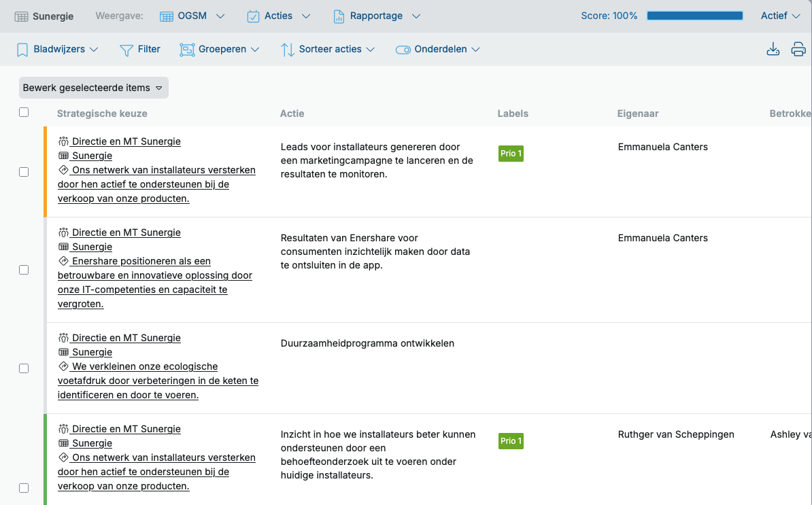Open the Rapportage menu
The height and width of the screenshot is (505, 812).
pyautogui.click(x=377, y=16)
